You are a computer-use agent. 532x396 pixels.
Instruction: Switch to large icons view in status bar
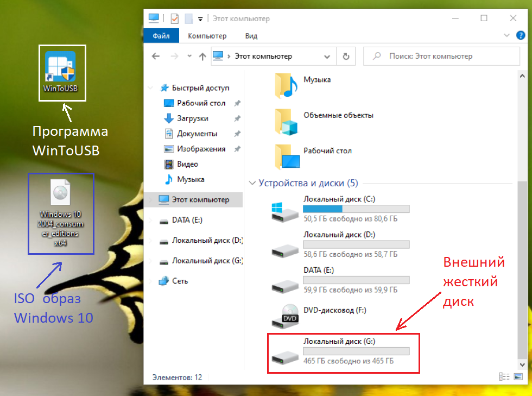coord(518,376)
